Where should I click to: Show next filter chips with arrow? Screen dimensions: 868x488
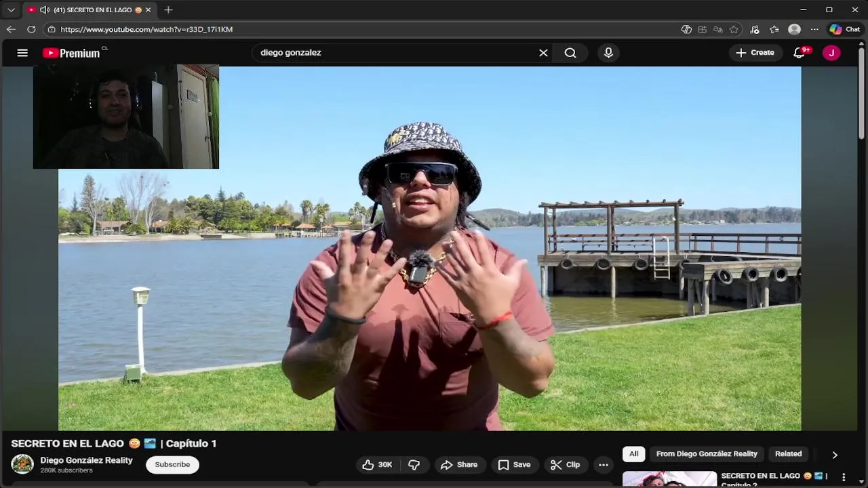835,455
